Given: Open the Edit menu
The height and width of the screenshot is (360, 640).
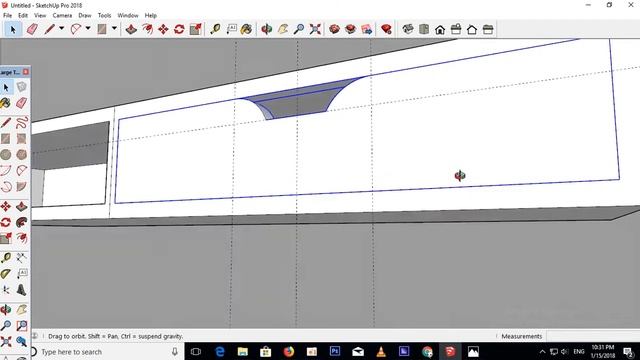Looking at the screenshot, I should tap(23, 16).
